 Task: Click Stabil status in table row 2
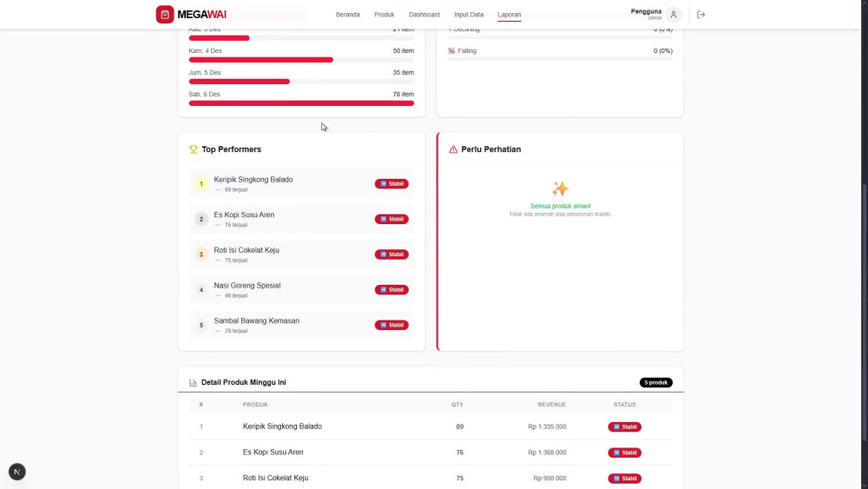pos(624,453)
